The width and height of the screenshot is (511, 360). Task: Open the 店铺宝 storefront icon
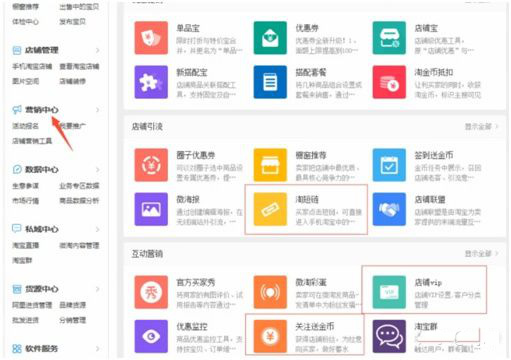click(x=389, y=38)
